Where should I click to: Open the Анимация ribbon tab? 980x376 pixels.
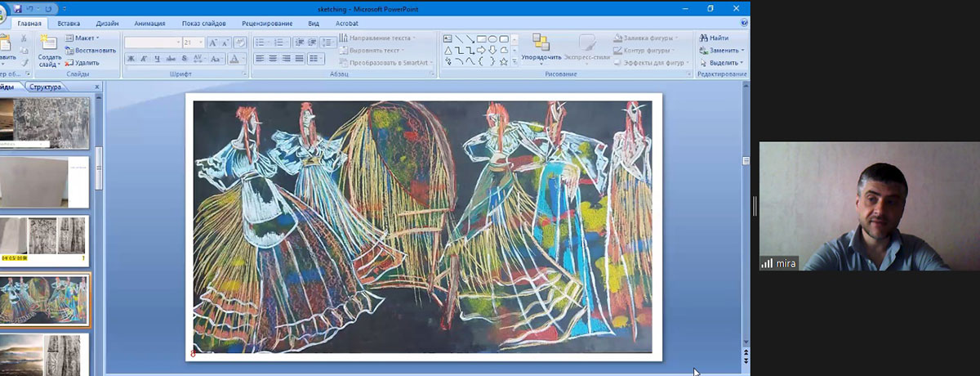[x=149, y=24]
